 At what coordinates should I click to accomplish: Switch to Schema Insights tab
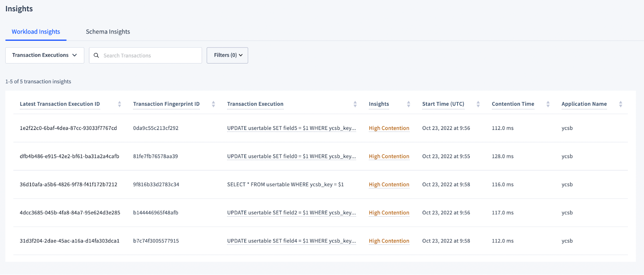point(108,32)
